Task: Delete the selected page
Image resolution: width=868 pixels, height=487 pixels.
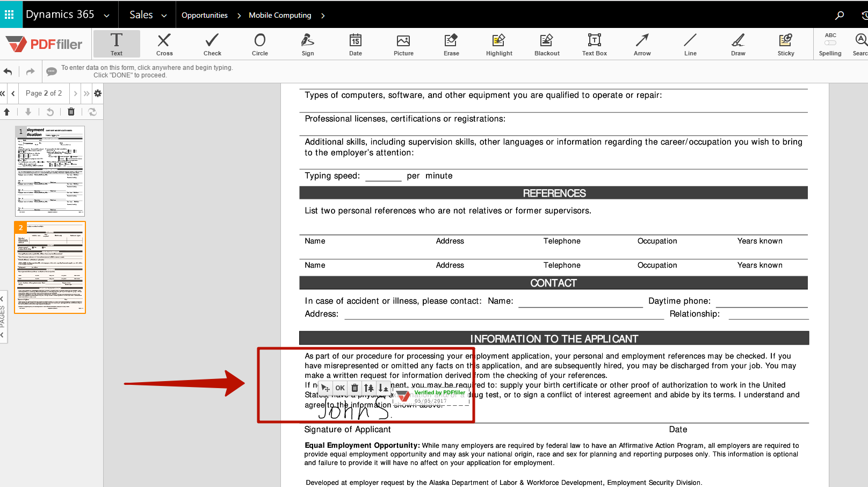Action: (x=71, y=112)
